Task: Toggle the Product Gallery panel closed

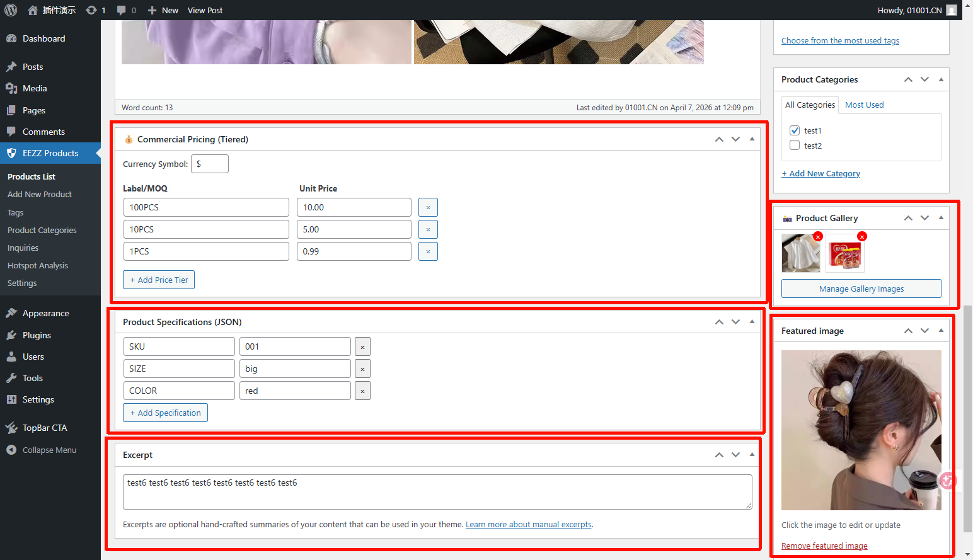Action: [941, 218]
